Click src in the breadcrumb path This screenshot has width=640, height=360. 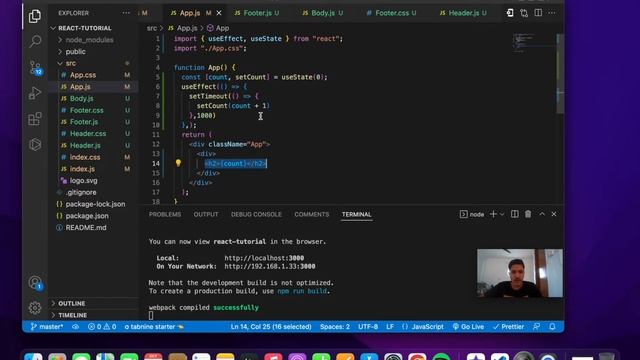(x=151, y=28)
